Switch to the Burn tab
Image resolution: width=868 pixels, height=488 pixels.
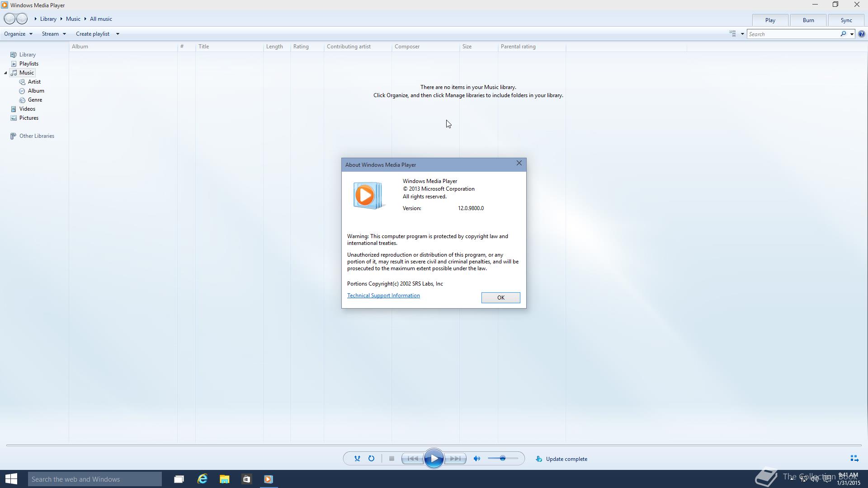(x=808, y=20)
